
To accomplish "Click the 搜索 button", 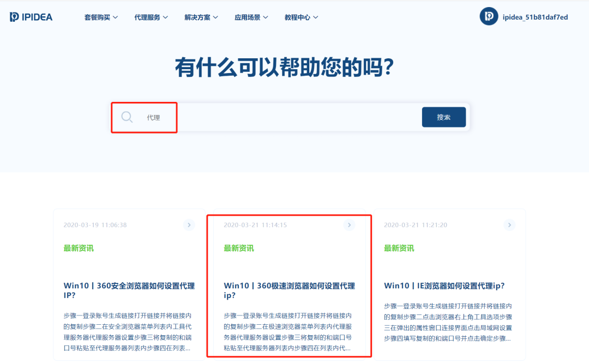I will tap(443, 117).
